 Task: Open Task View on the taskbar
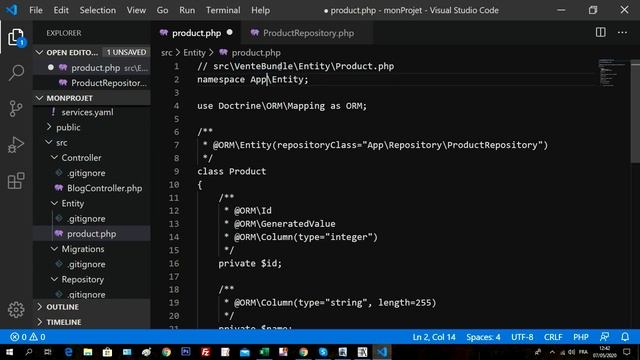click(48, 352)
